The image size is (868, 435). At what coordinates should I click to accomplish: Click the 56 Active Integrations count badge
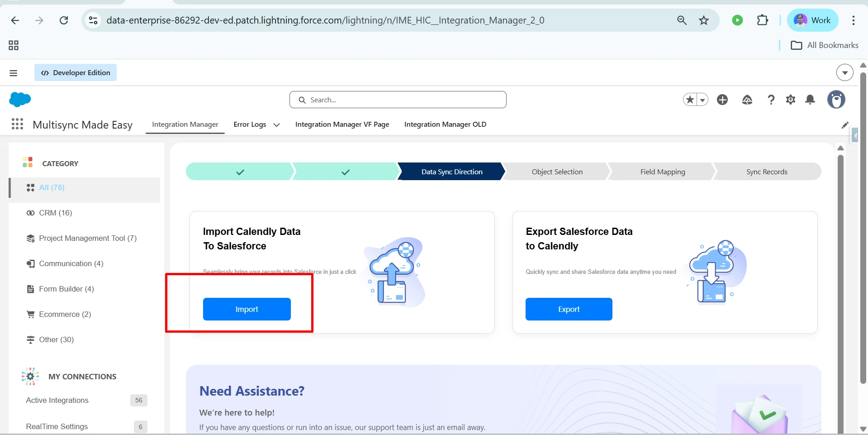139,400
